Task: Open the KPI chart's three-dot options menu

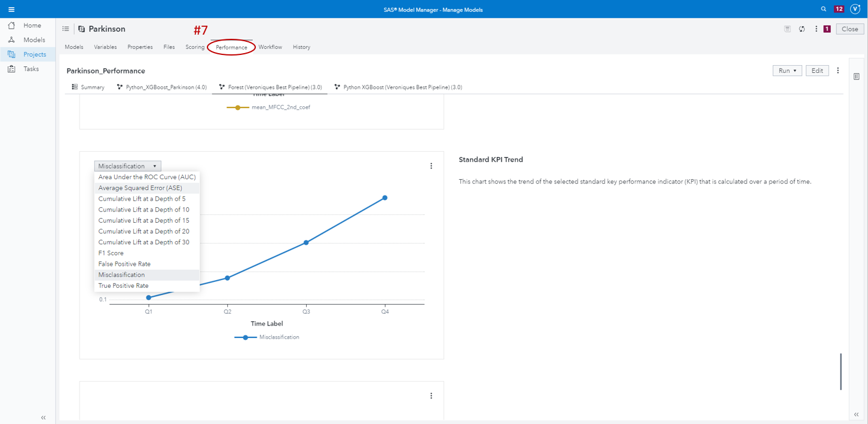Action: pos(431,165)
